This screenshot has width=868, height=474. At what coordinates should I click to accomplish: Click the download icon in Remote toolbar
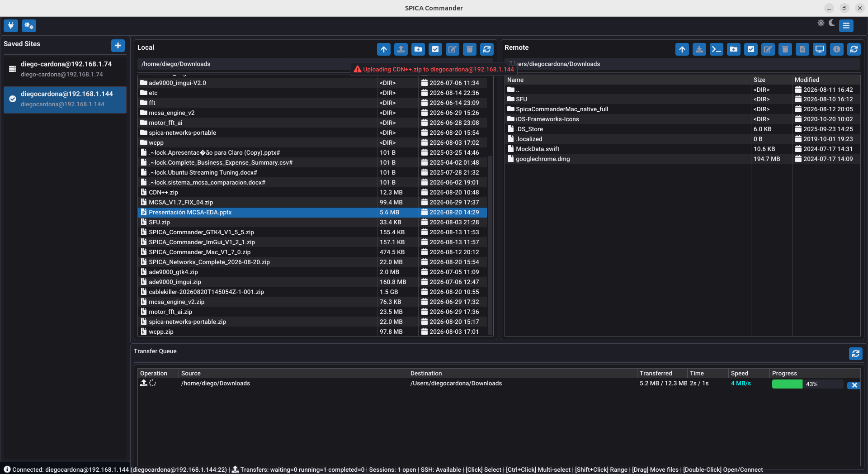click(x=699, y=49)
